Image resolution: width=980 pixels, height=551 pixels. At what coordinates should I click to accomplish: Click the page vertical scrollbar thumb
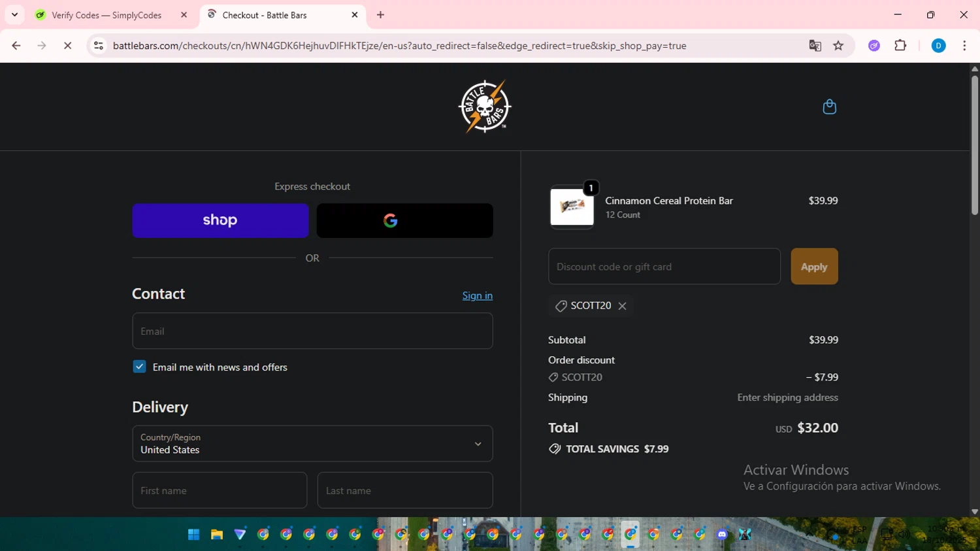click(x=974, y=145)
